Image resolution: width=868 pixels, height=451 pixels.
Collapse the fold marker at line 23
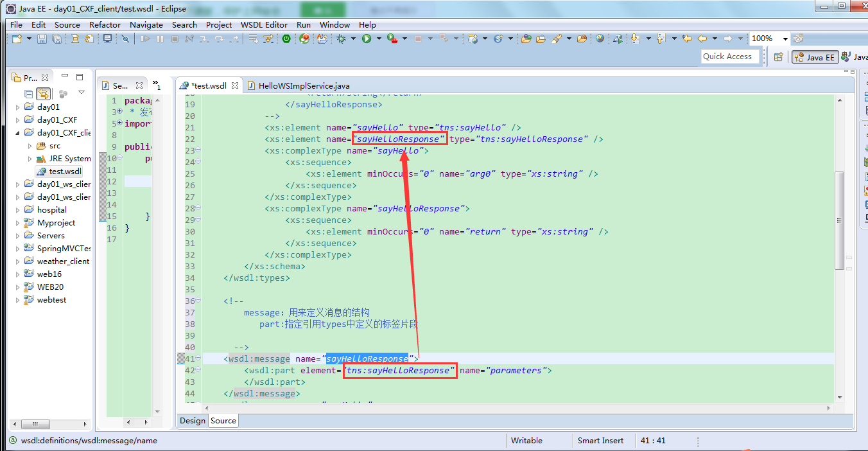point(198,150)
